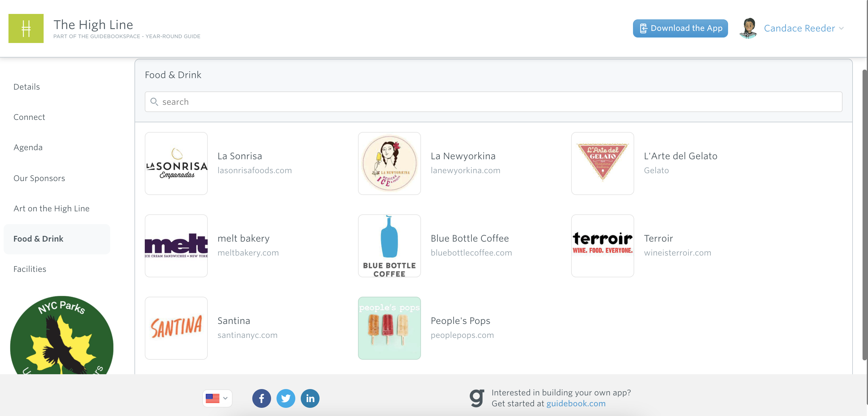Focus the Food & Drink search field
Image resolution: width=868 pixels, height=416 pixels.
(x=493, y=102)
